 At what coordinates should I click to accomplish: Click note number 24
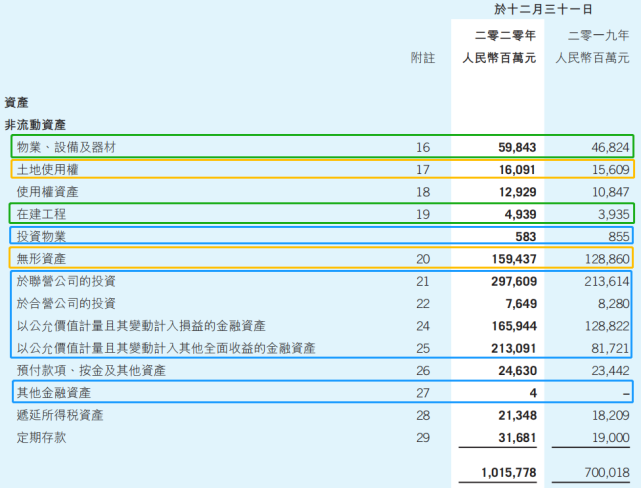(423, 326)
